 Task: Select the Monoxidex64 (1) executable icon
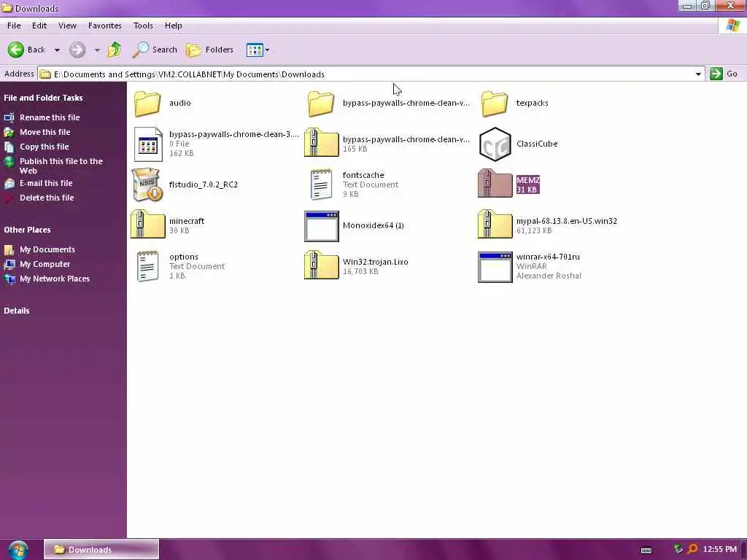click(322, 226)
